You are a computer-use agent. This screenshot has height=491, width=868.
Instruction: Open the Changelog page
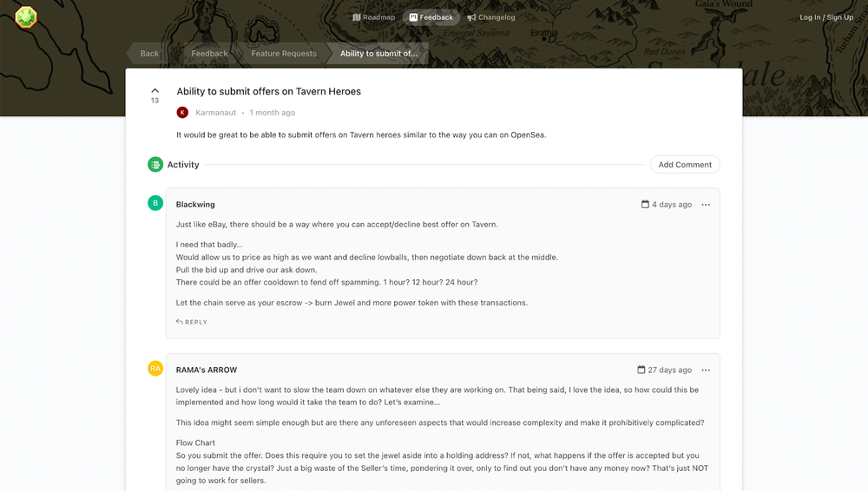(x=491, y=17)
